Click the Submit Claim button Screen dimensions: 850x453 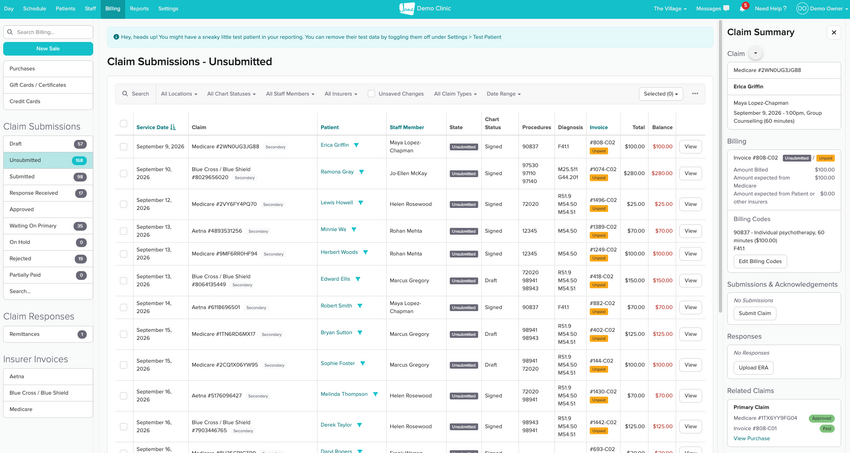click(x=755, y=313)
